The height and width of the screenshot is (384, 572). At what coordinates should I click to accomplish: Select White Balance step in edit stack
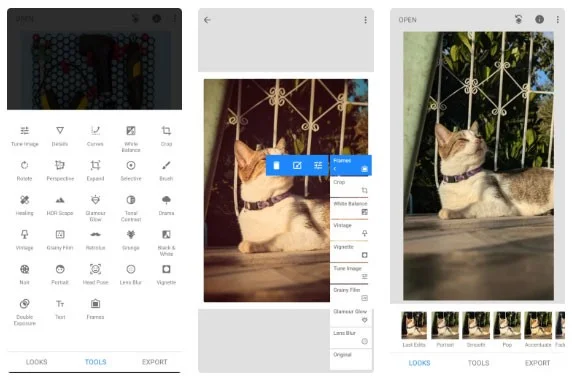click(350, 208)
